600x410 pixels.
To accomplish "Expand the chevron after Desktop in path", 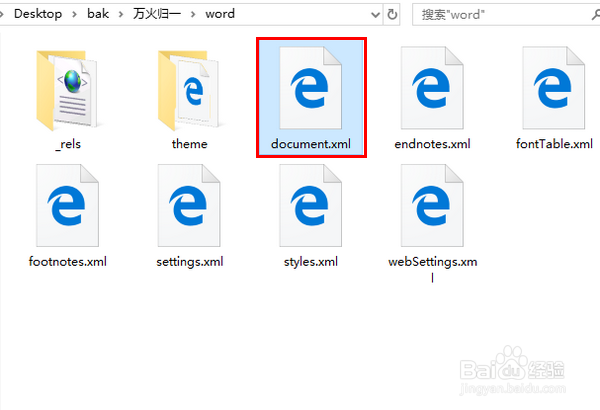I will pos(74,15).
